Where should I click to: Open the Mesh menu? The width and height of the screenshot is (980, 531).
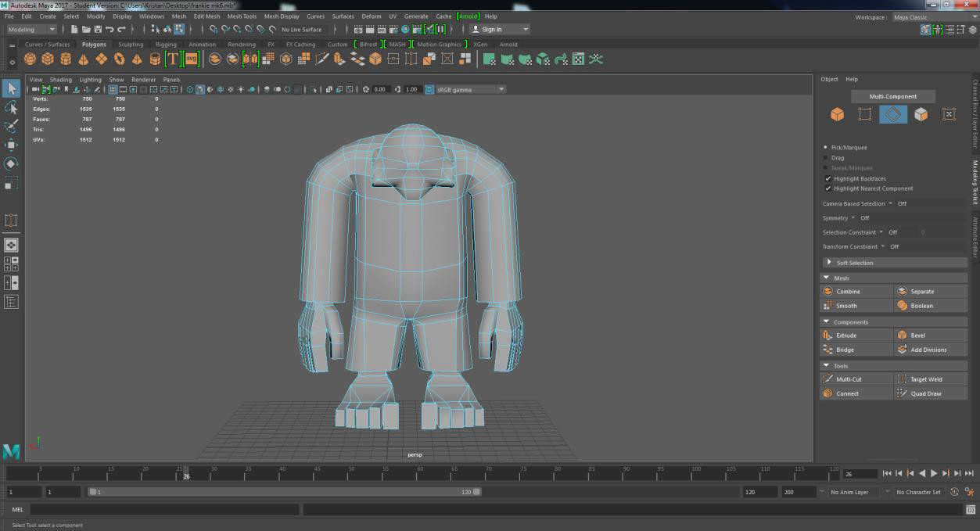(179, 16)
